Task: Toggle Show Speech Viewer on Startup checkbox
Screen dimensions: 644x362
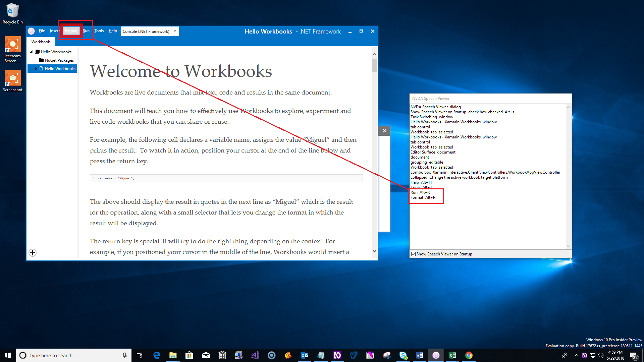Action: pyautogui.click(x=414, y=254)
